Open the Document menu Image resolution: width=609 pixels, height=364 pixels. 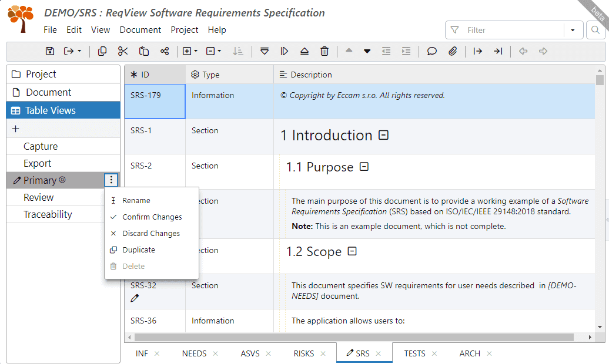pyautogui.click(x=140, y=30)
